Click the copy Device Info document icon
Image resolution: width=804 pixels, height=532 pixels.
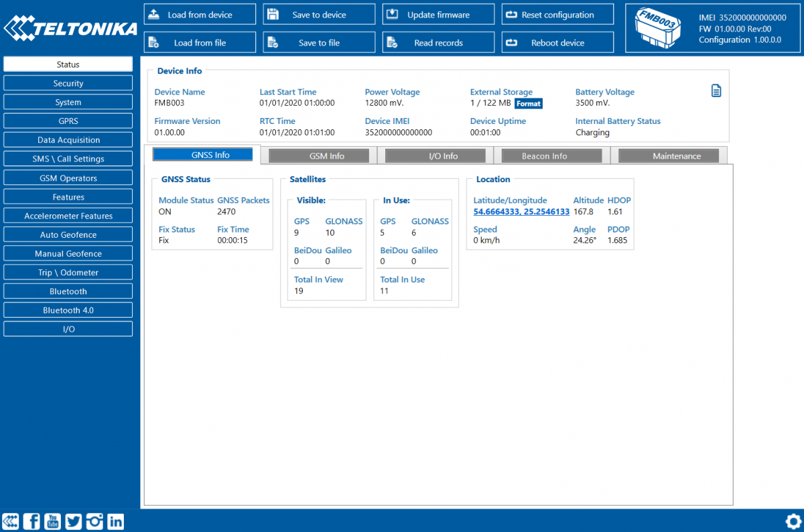click(x=716, y=90)
